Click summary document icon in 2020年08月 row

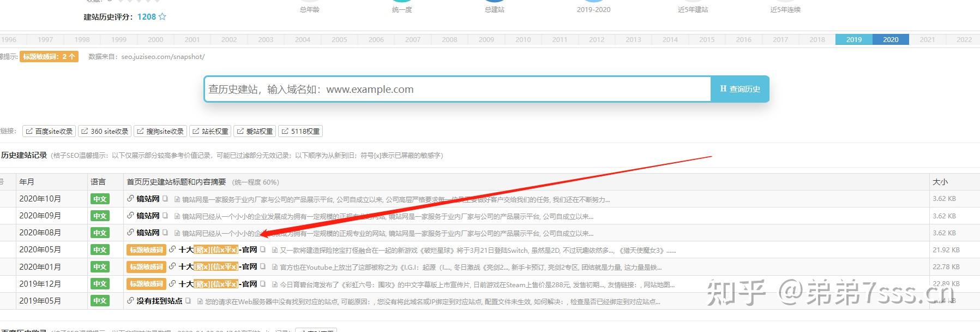pos(177,233)
